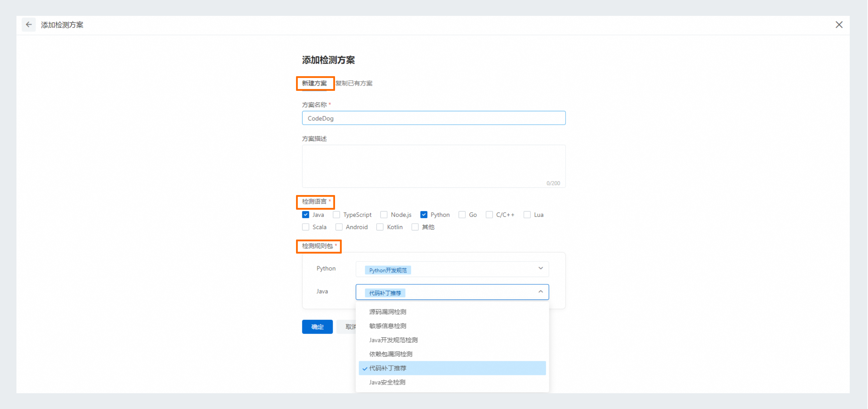Deselect the checked 代码补丁推荐 item
Viewport: 868px width, 409px height.
click(387, 368)
